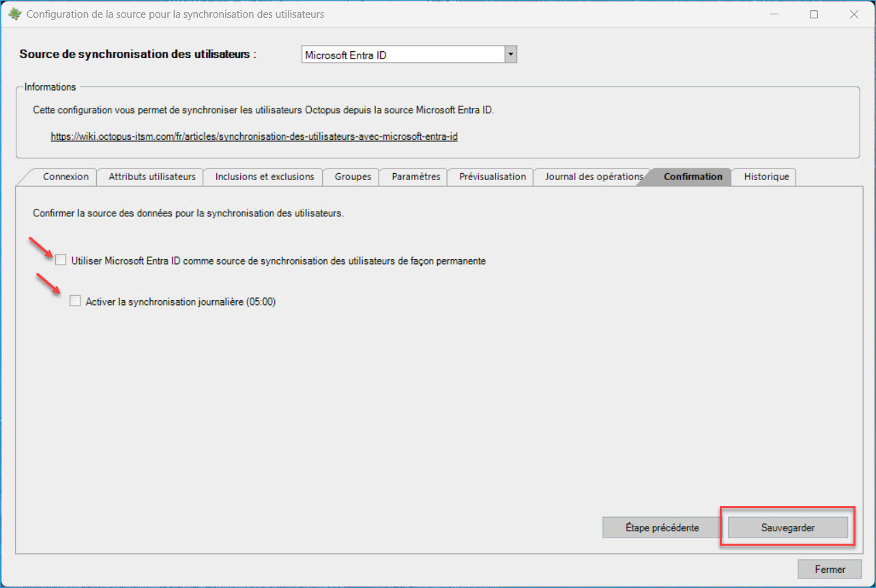Click the Microsoft Entra ID combo box field
This screenshot has width=876, height=588.
[403, 55]
